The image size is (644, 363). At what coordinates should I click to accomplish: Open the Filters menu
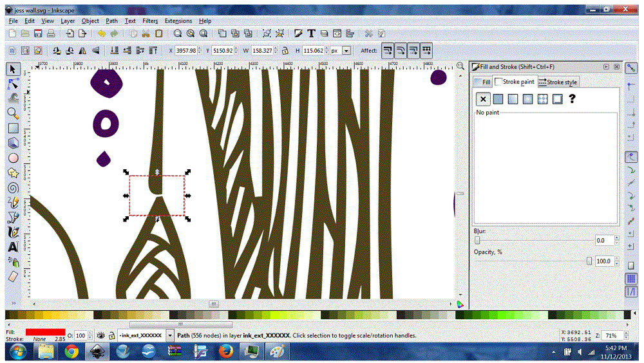150,21
